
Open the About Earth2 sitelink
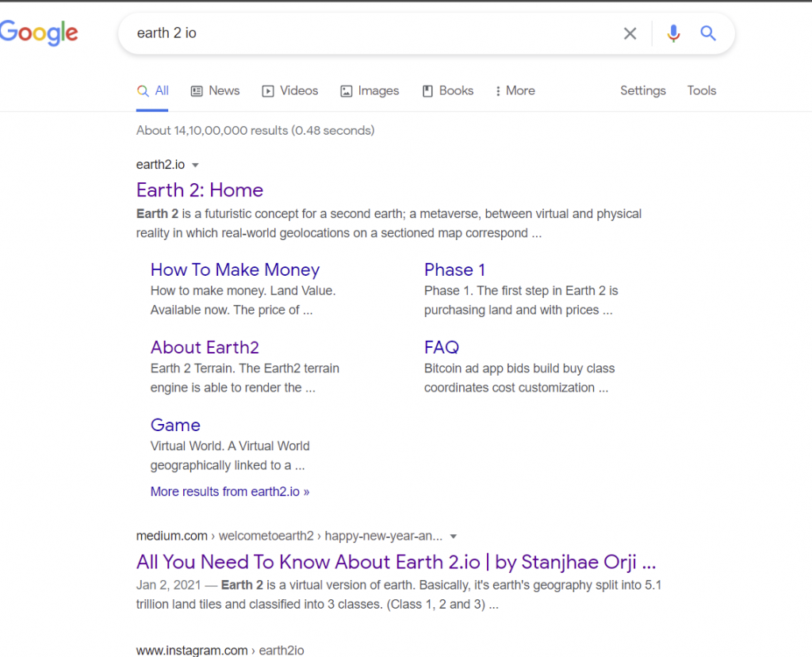click(x=205, y=347)
